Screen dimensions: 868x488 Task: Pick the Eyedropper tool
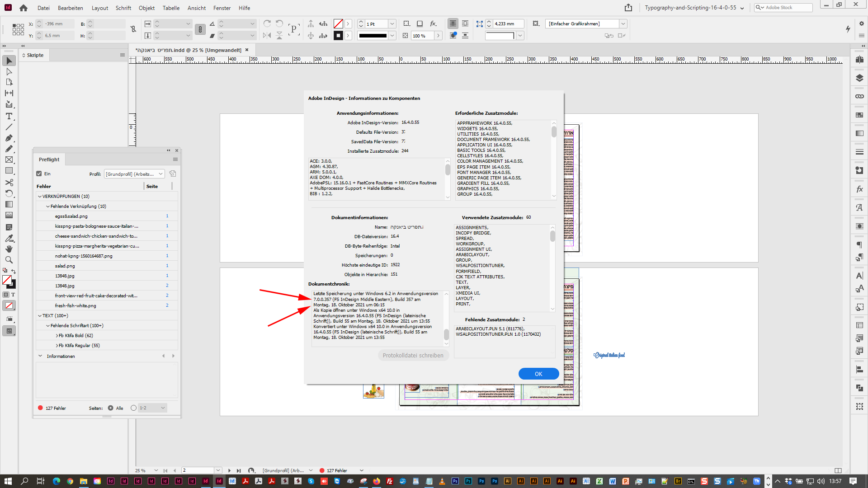9,239
